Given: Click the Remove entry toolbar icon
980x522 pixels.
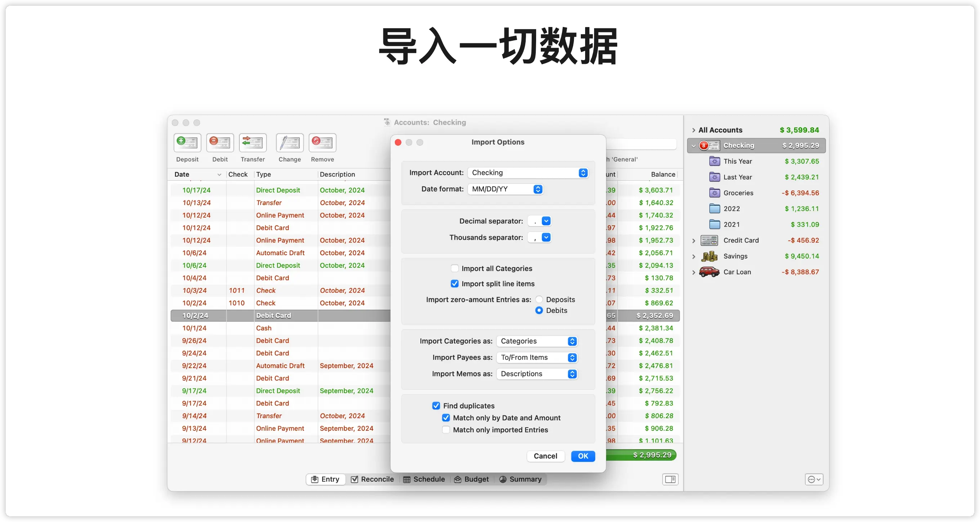Looking at the screenshot, I should pyautogui.click(x=322, y=143).
